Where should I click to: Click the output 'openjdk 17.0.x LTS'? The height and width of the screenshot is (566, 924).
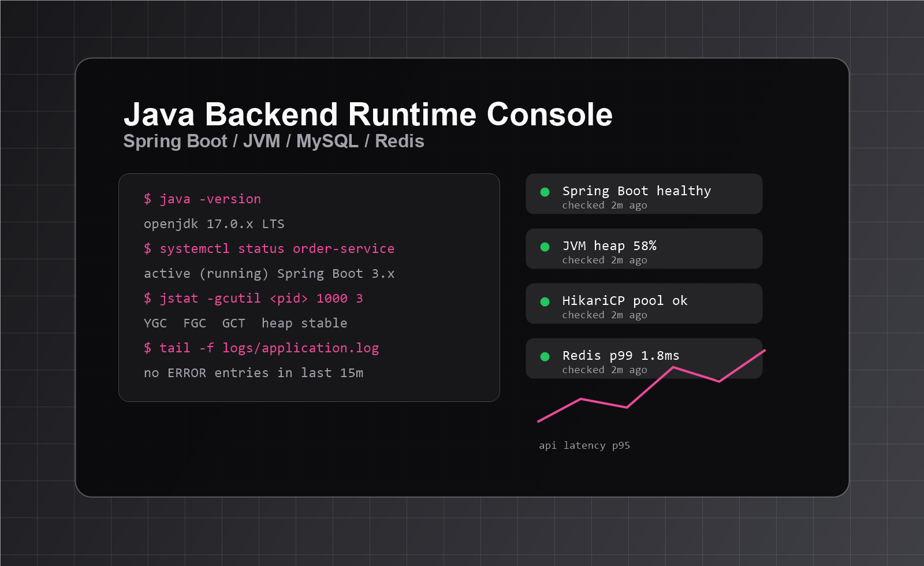tap(214, 224)
